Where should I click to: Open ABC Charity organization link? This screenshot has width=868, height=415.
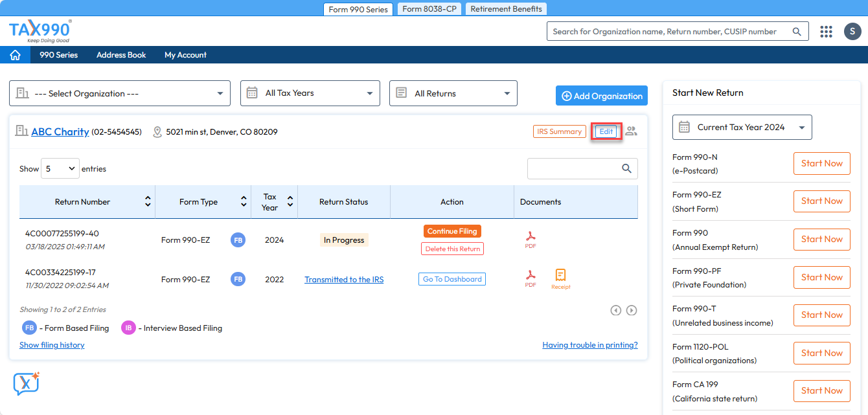point(60,131)
